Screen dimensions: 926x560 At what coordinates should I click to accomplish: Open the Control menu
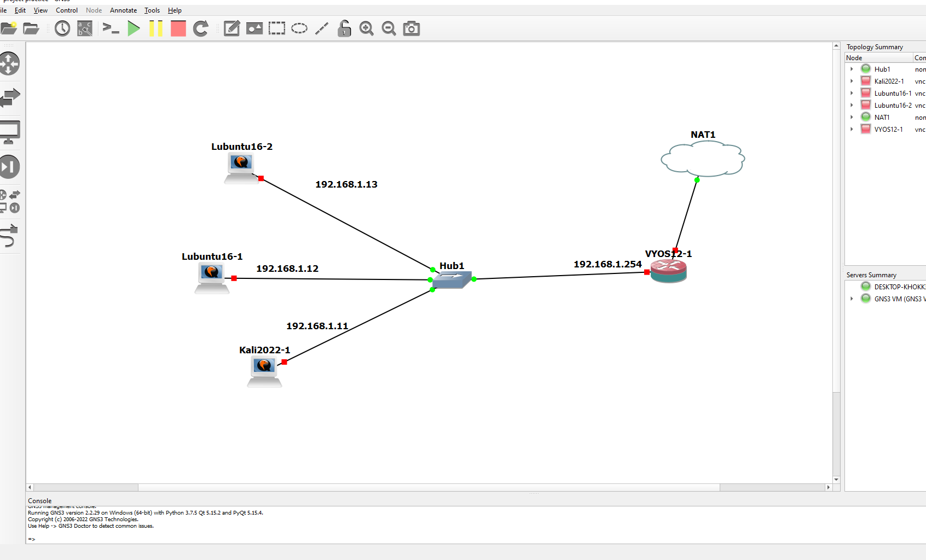pos(67,10)
